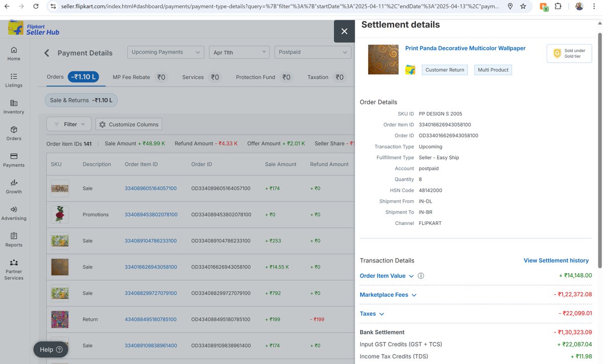
Task: Click the +₹14.55 K sale amount cell
Action: pos(277,267)
